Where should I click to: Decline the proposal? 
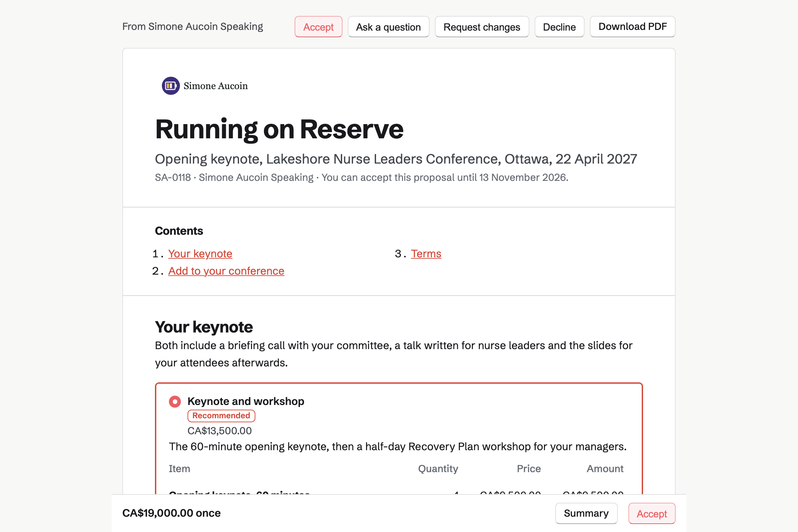click(559, 27)
